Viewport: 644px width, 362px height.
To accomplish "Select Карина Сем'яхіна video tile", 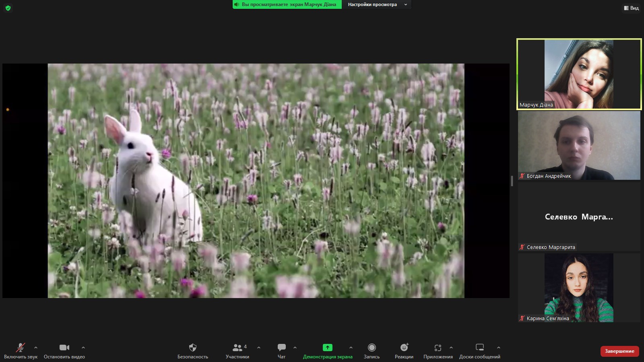I will click(579, 288).
